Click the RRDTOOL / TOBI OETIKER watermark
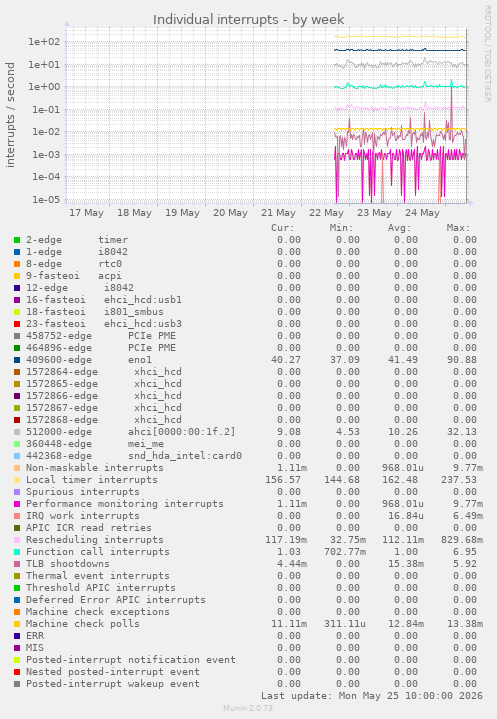This screenshot has height=719, width=497. point(487,54)
